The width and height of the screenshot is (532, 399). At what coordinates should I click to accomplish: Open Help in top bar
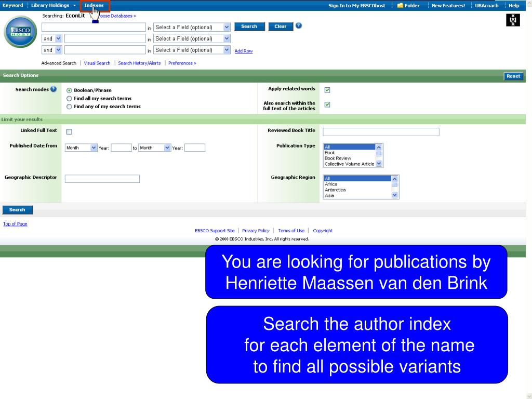514,5
